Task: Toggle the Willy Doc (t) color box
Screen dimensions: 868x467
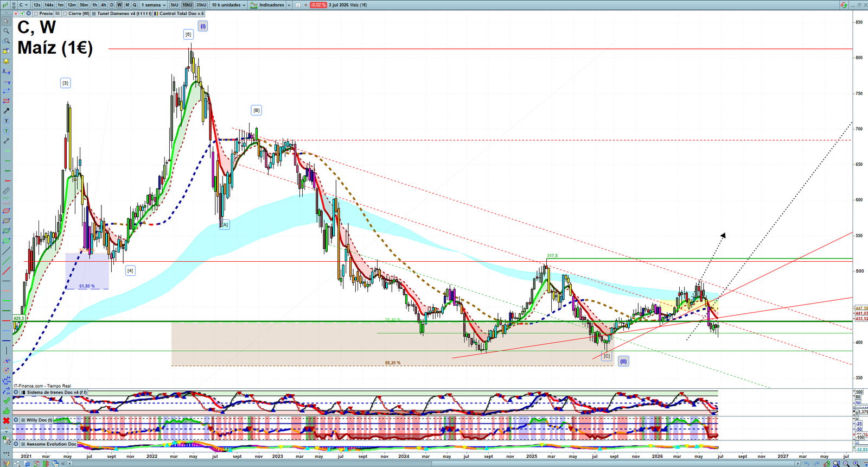Action: (23, 420)
